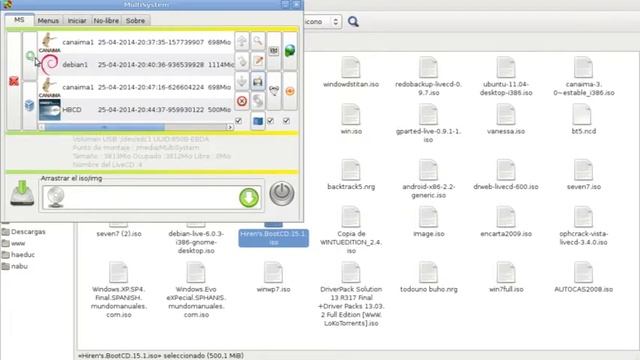Click the green globe update icon
Viewport: 640px width, 360px height.
(290, 51)
